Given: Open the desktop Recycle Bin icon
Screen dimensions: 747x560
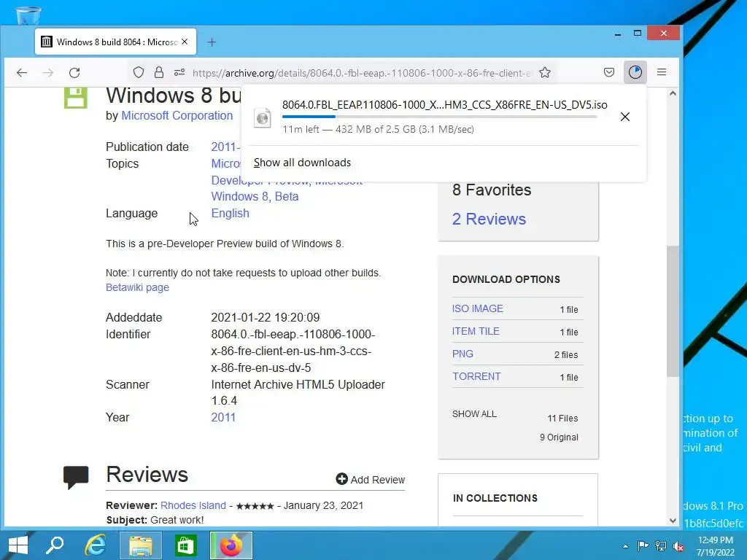Looking at the screenshot, I should click(x=28, y=15).
